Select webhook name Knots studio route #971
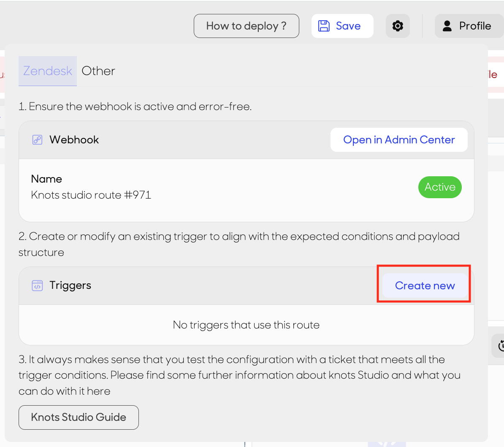 click(91, 195)
